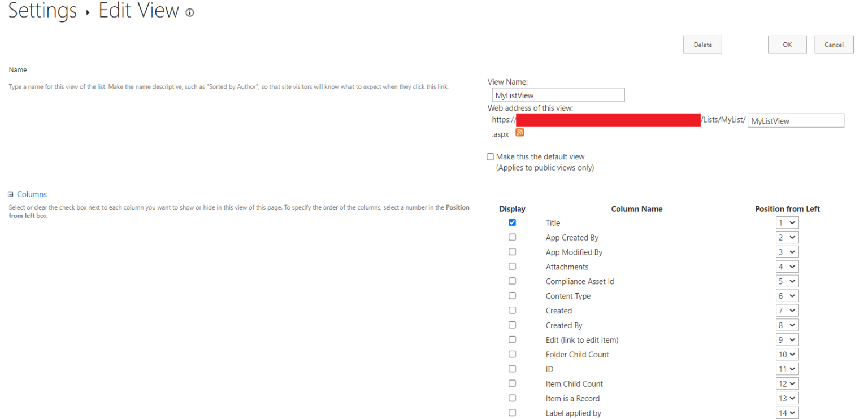Tick the Compliance Asset Id checkbox
Screen dimensions: 868x419
(513, 281)
